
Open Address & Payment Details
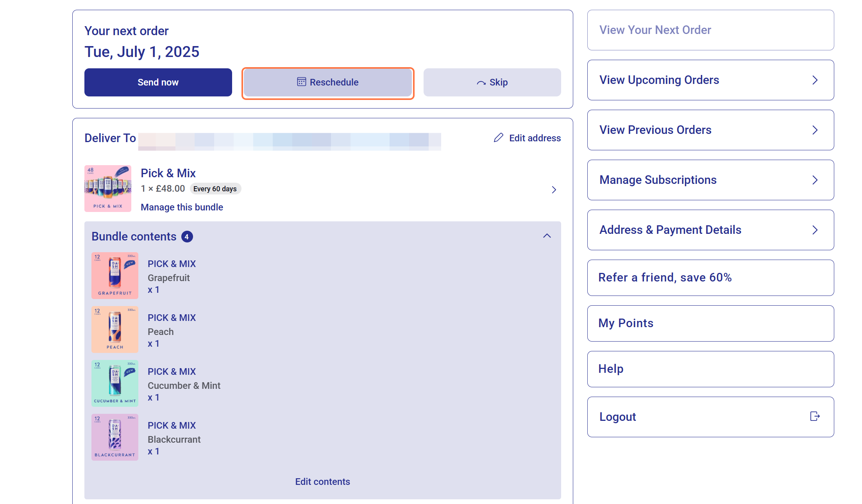tap(710, 230)
